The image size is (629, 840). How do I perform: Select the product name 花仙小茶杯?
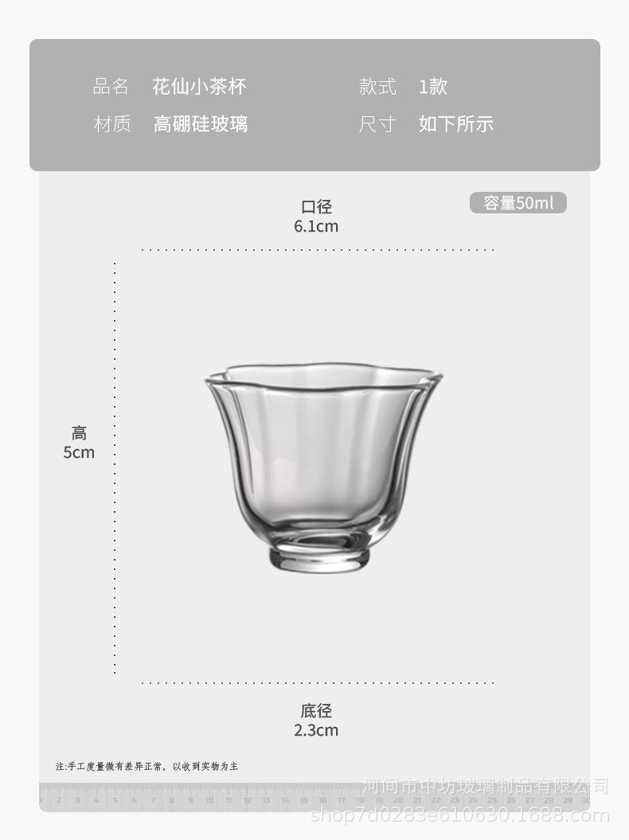199,86
